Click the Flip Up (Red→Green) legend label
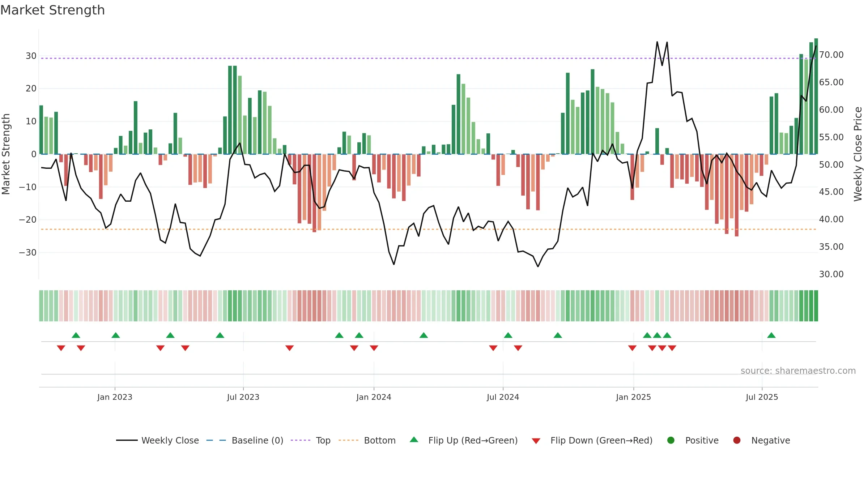Viewport: 868px width, 488px height. coord(473,440)
